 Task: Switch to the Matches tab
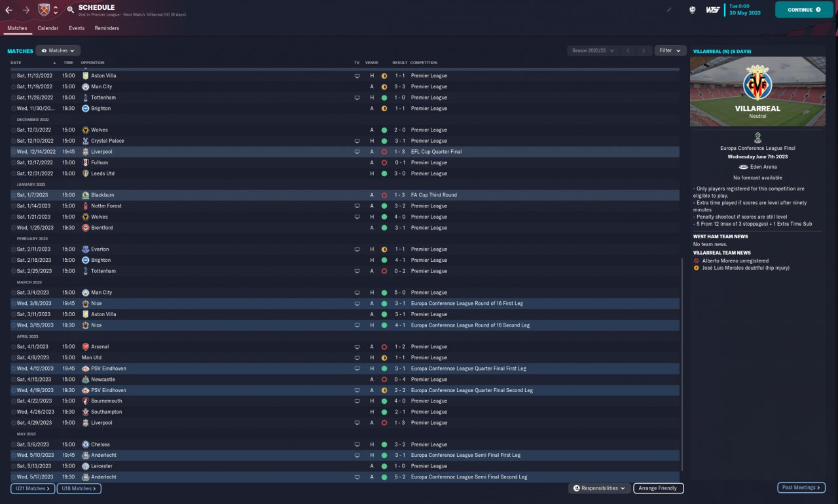pos(17,28)
